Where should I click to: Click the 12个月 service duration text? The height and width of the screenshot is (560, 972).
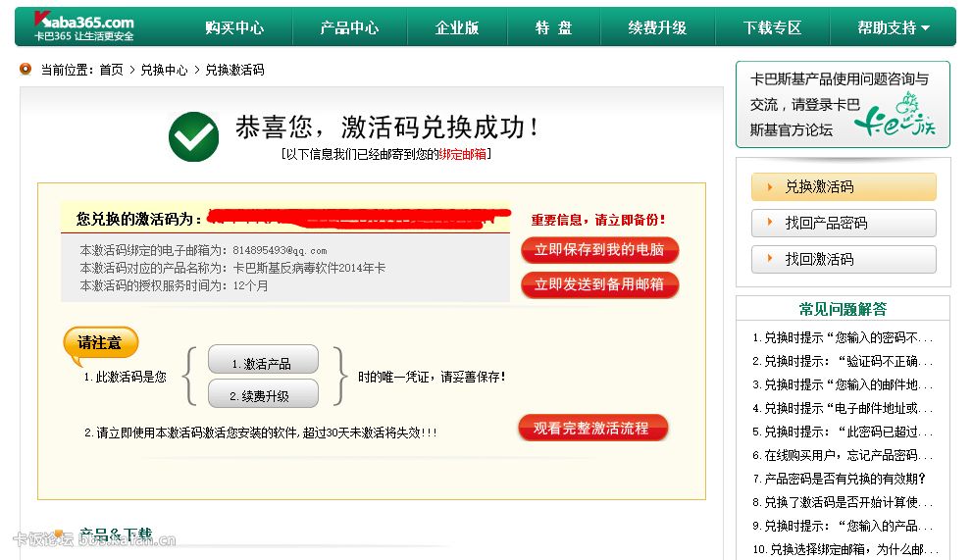(250, 286)
